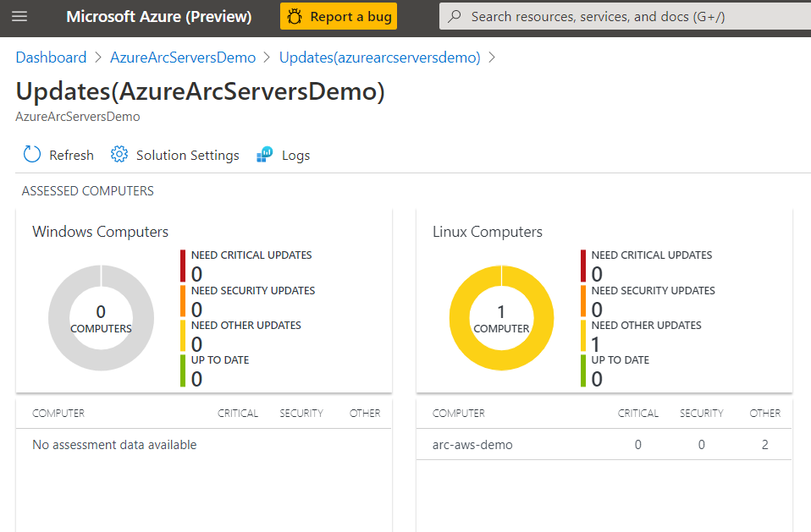Click the Linux table CRITICAL column header
The image size is (811, 532).
coord(637,414)
